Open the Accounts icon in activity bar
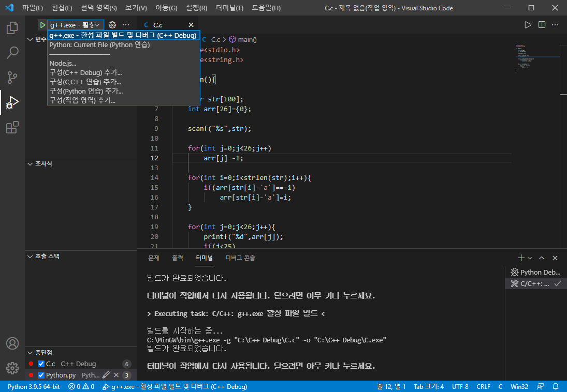Viewport: 567px width, 392px height. pos(12,343)
